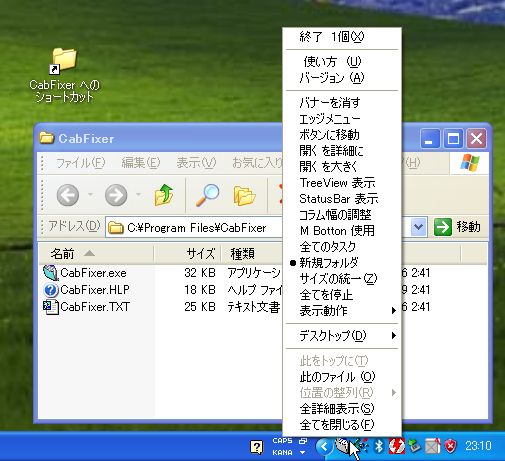Click the folder icon in the address bar
Viewport: 505px width, 461px height.
coord(116,228)
